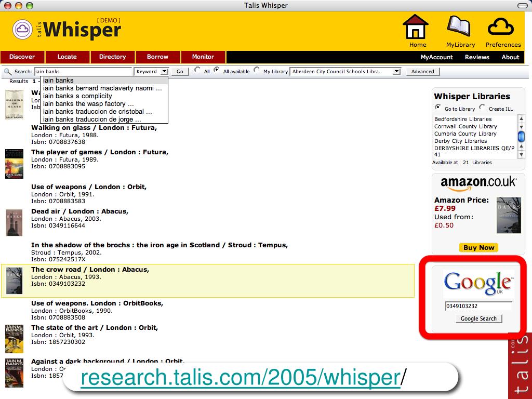
Task: Open 'Dead air / London : Abacus' result
Action: 79,211
